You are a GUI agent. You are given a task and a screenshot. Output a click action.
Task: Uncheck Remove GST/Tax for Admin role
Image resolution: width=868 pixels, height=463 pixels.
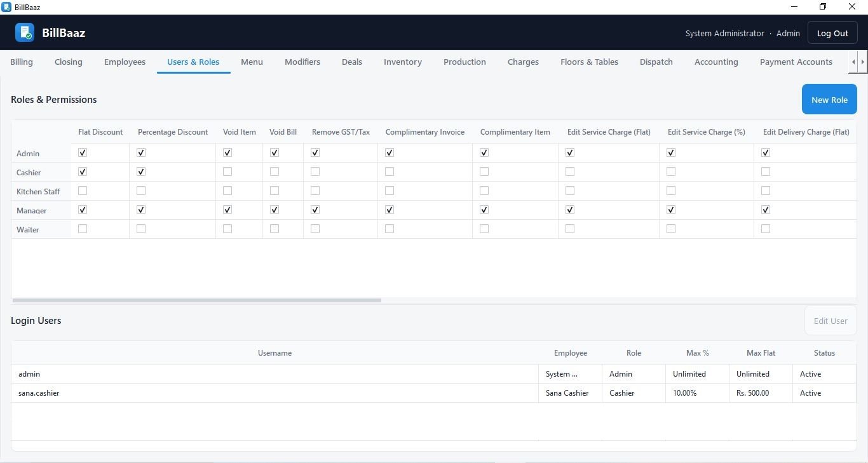tap(315, 152)
